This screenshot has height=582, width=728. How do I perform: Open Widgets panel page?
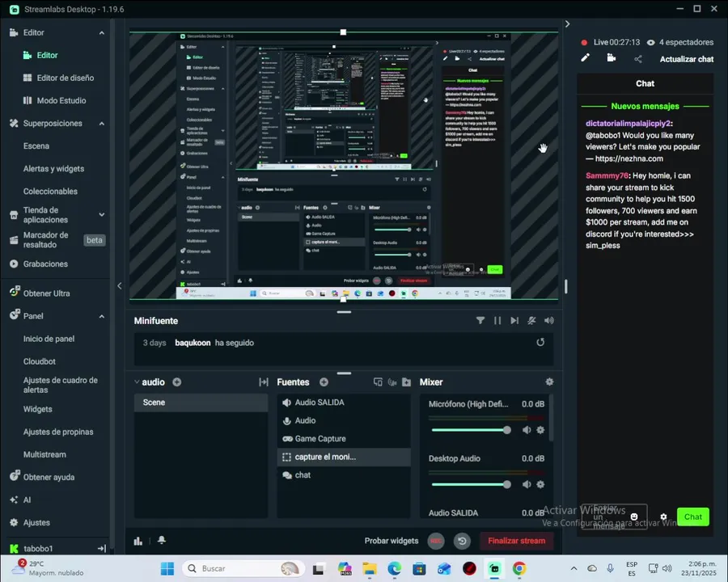[x=37, y=409]
